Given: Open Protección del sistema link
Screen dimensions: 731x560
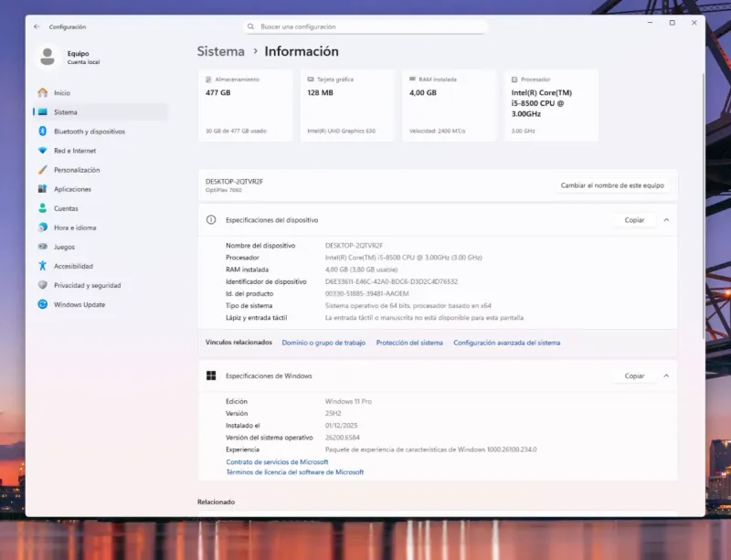Looking at the screenshot, I should (409, 343).
